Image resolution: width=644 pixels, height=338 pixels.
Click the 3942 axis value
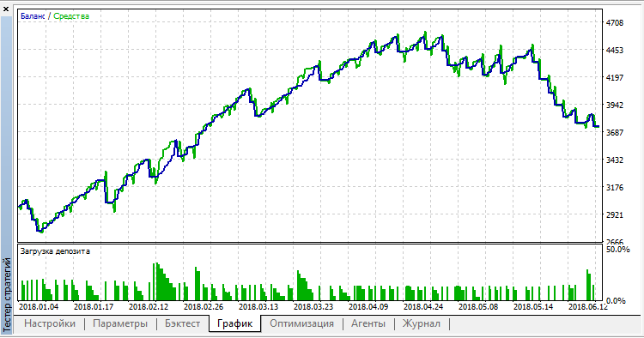615,105
